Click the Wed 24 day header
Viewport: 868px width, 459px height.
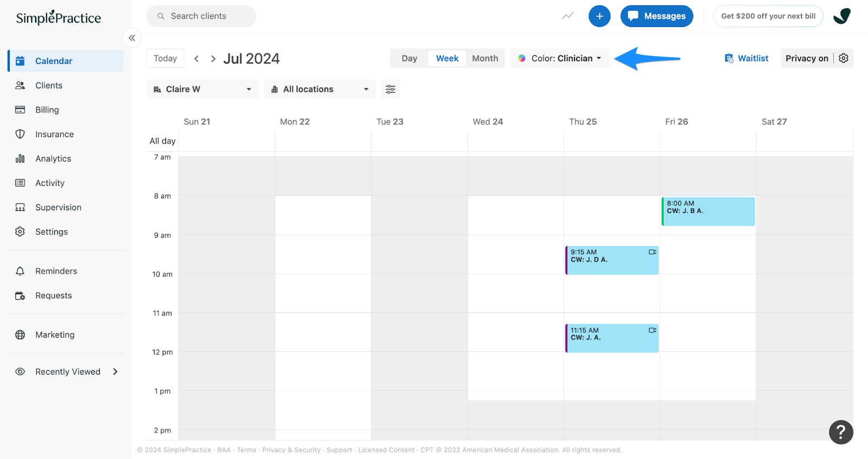tap(488, 122)
